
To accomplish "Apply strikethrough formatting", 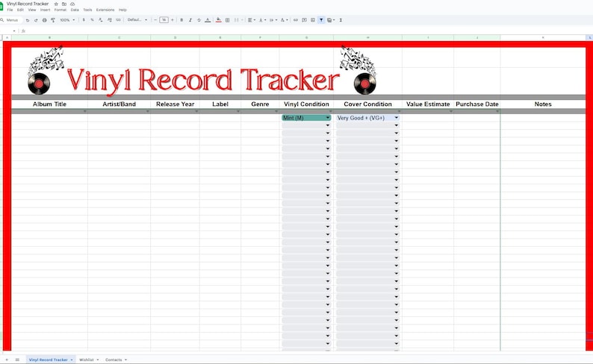I will point(199,20).
